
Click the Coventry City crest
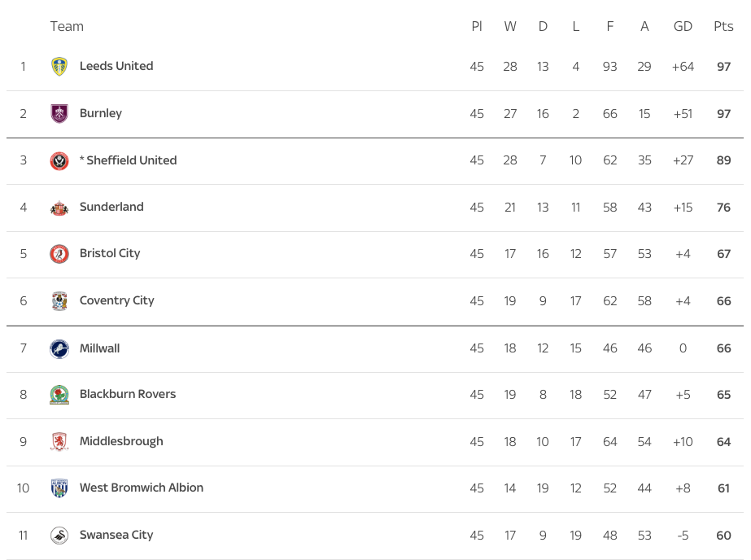(59, 301)
